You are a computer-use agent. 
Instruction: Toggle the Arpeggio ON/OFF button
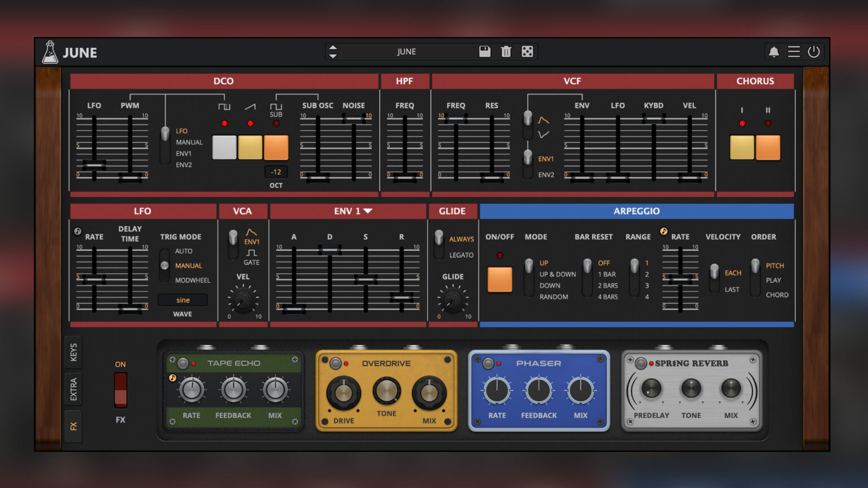(x=500, y=279)
